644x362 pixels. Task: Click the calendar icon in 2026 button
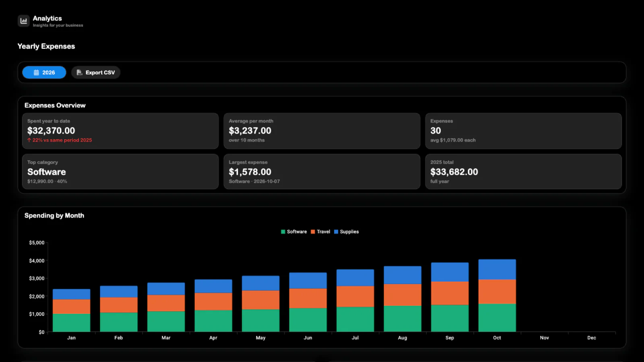pyautogui.click(x=36, y=72)
